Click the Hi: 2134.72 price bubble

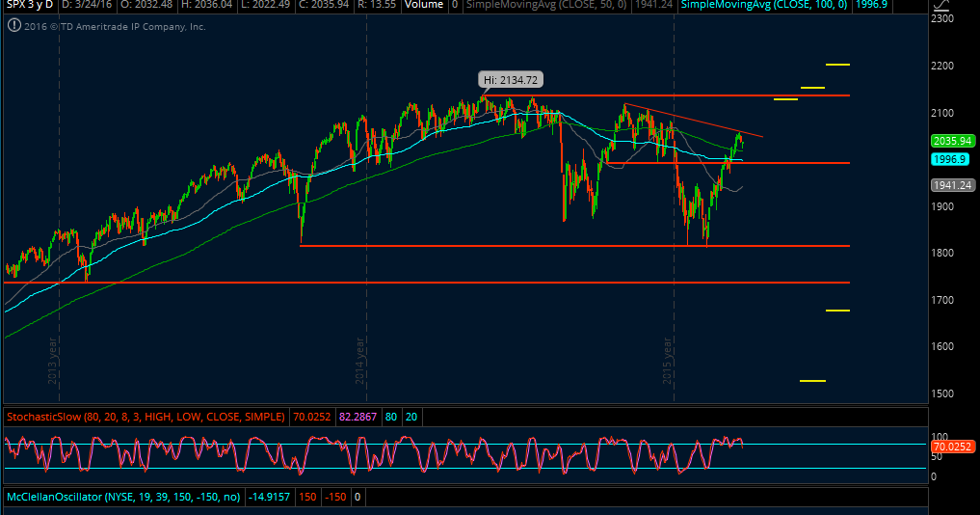[x=510, y=79]
